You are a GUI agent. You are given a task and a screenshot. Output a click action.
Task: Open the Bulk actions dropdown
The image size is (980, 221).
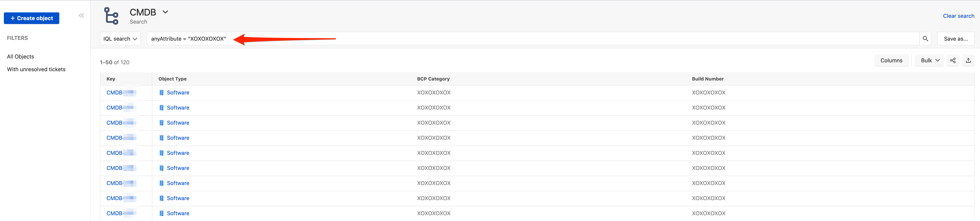click(x=929, y=60)
